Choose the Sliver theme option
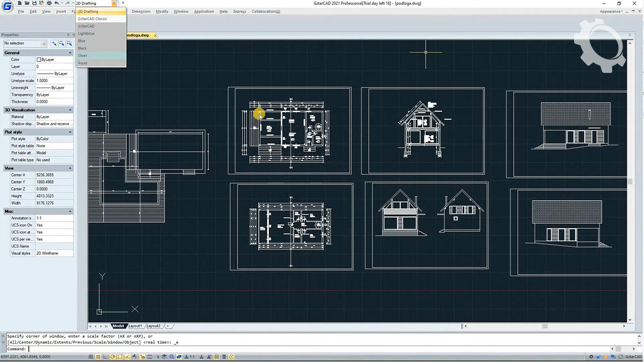Image resolution: width=644 pixels, height=362 pixels. click(x=83, y=56)
